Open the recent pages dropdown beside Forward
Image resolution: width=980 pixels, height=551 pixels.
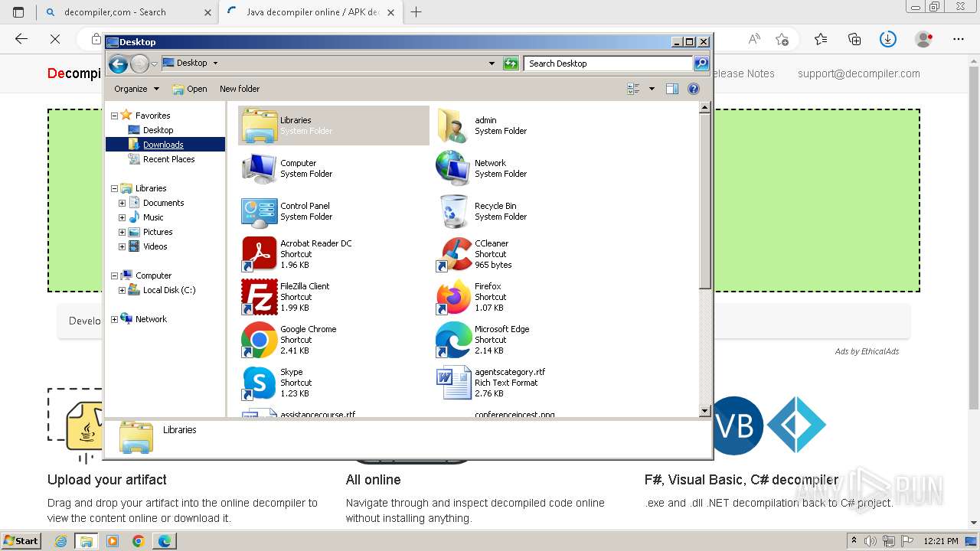pyautogui.click(x=155, y=64)
